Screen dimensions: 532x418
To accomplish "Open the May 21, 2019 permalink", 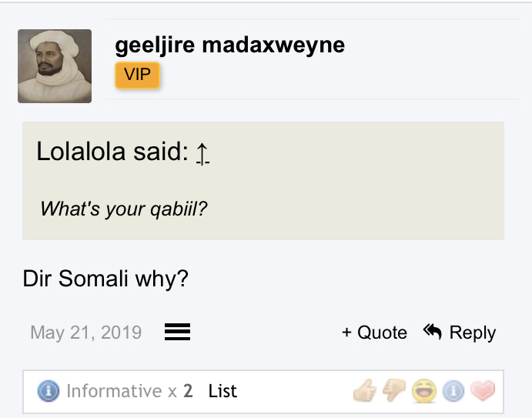I will coord(85,333).
